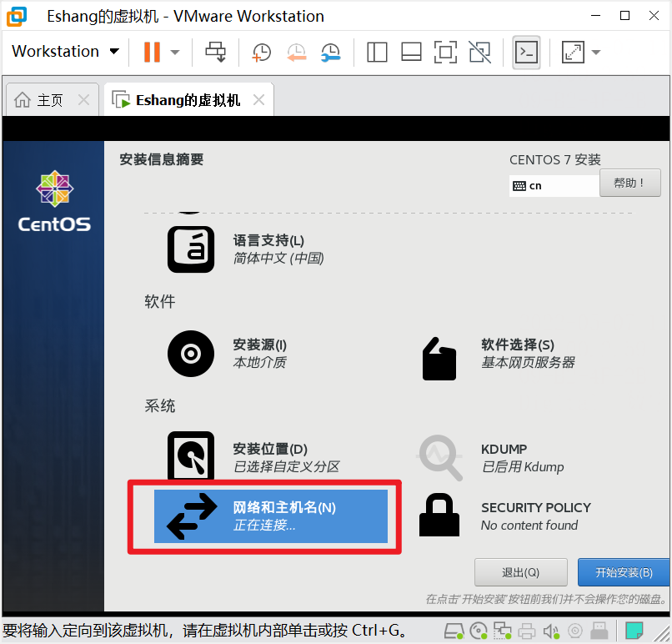The image size is (672, 644).
Task: Click the USB device status icon
Action: pos(599,631)
